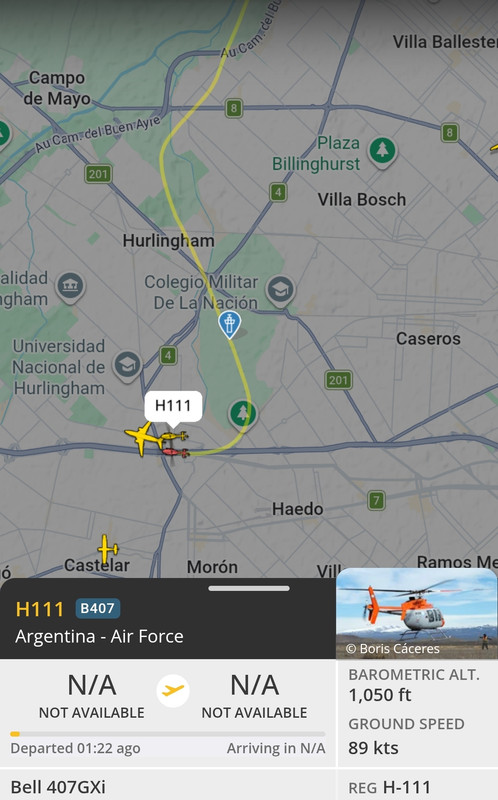Tap the large yellow airplane near H111

pos(142,438)
